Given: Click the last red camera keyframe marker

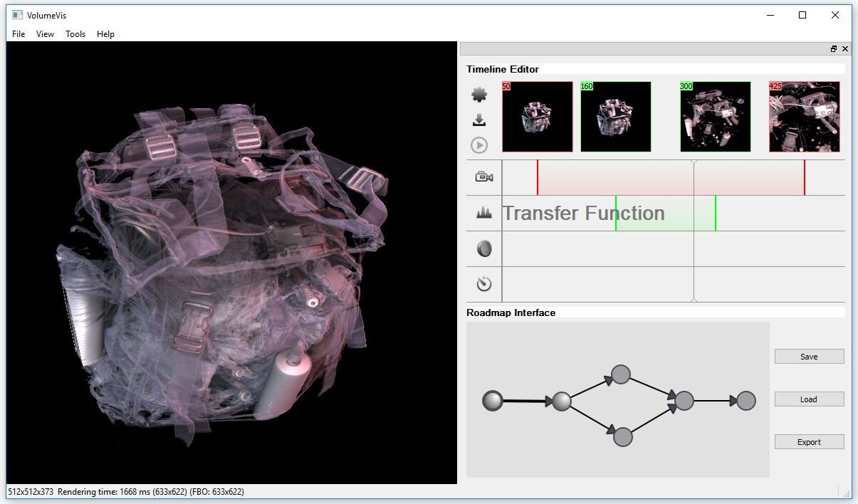Looking at the screenshot, I should tap(805, 177).
